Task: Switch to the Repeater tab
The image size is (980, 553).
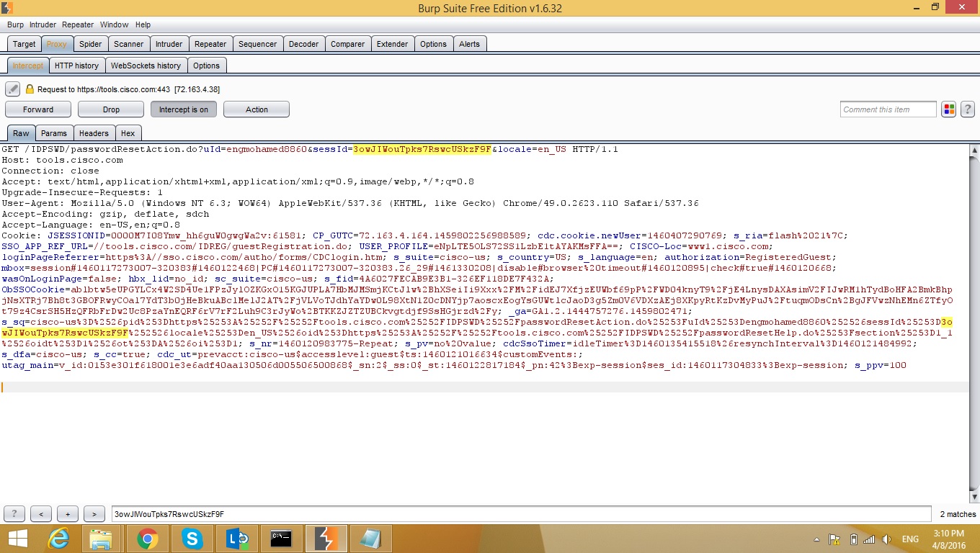Action: (x=210, y=44)
